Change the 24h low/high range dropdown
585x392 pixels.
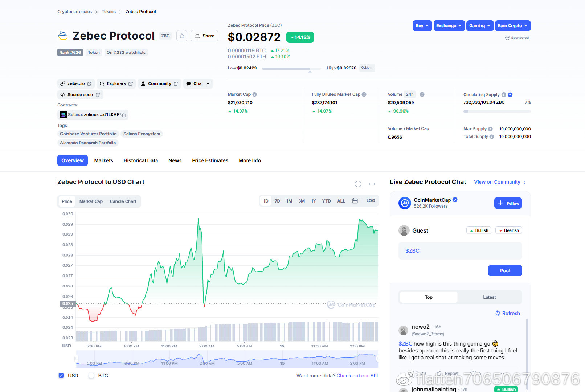click(367, 68)
